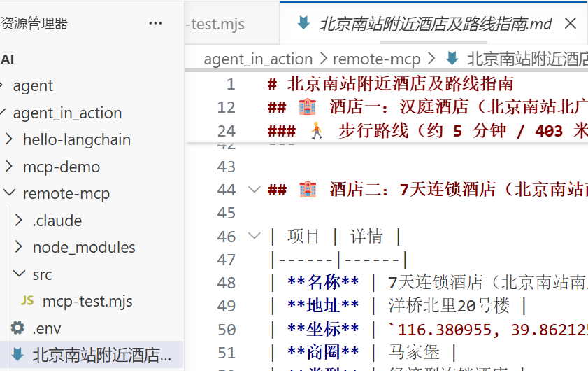Click the 116.380955 coordinate value
This screenshot has height=371, width=588.
click(x=444, y=330)
